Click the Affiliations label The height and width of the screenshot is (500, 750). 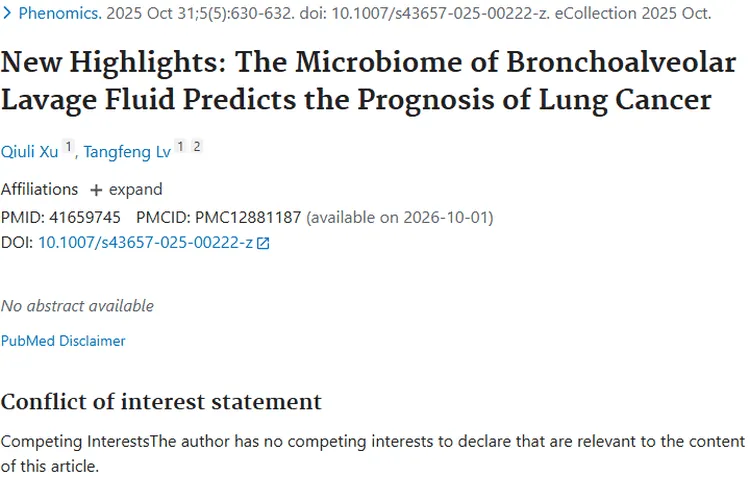pyautogui.click(x=39, y=190)
